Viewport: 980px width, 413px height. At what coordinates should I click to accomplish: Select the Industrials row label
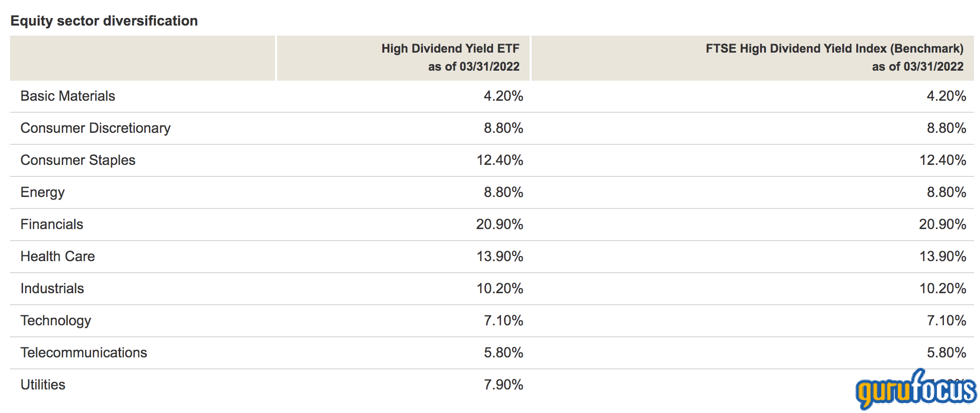(52, 289)
